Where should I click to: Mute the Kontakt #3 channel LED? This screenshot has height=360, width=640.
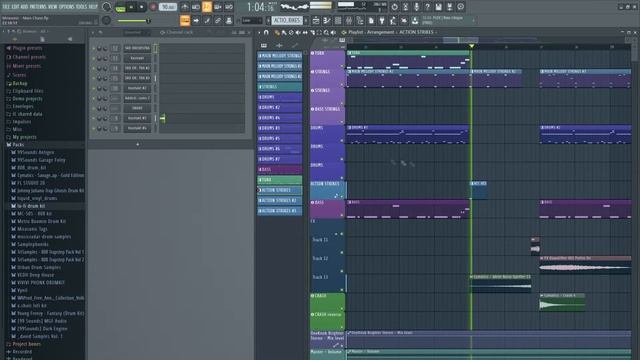93,118
